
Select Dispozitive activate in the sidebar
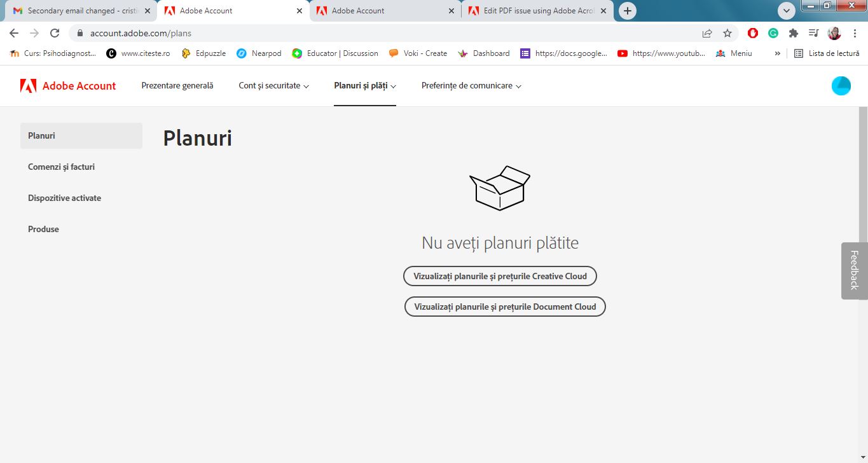coord(64,198)
